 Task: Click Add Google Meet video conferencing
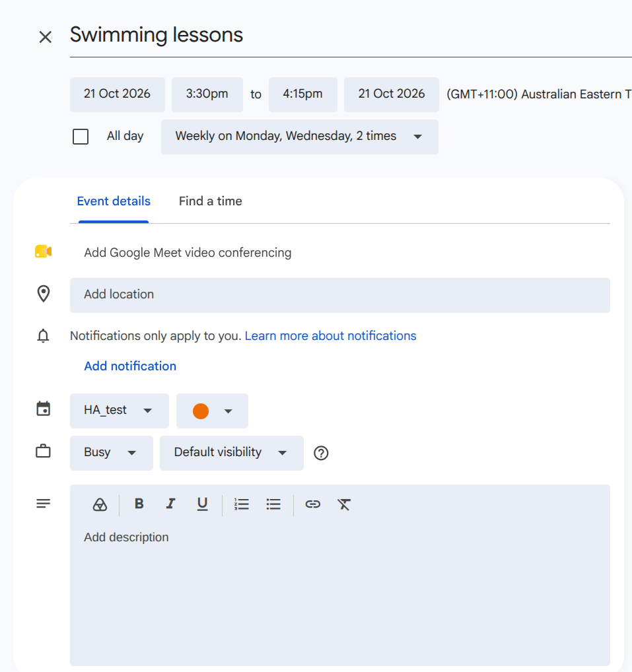point(188,252)
